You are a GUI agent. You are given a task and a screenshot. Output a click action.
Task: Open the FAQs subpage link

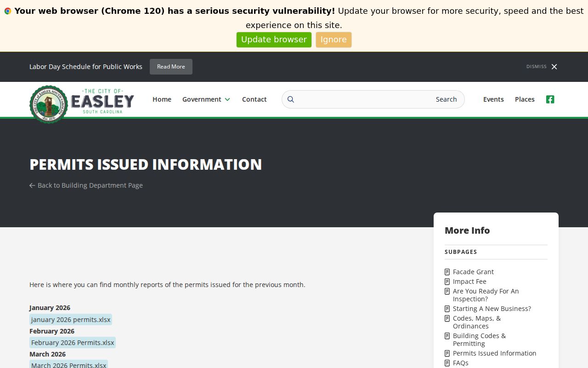coord(461,363)
